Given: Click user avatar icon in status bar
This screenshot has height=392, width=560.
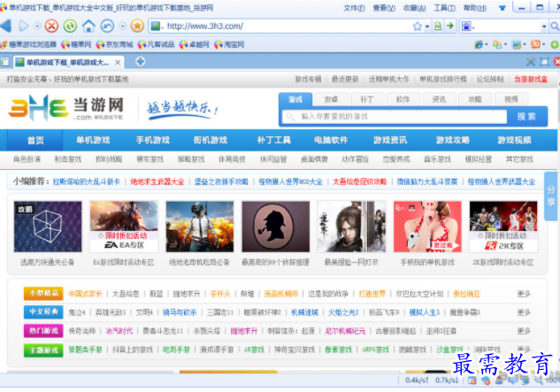Looking at the screenshot, I should 499,380.
